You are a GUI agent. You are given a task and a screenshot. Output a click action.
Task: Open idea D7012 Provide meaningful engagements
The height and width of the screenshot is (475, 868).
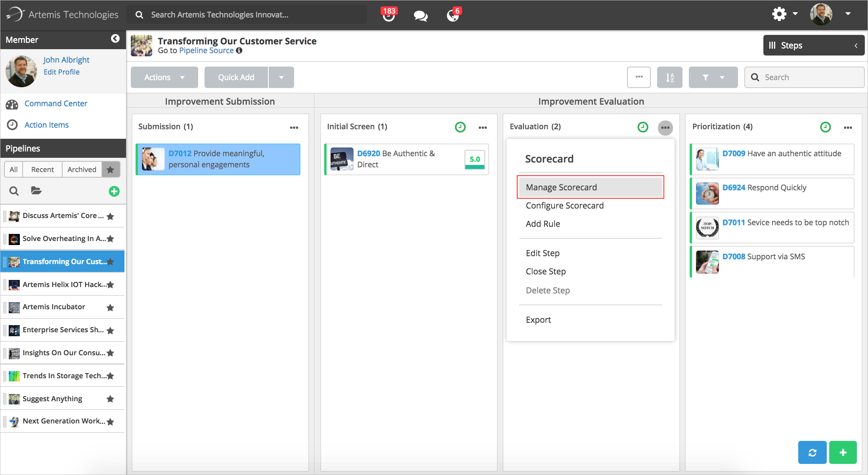tap(218, 159)
